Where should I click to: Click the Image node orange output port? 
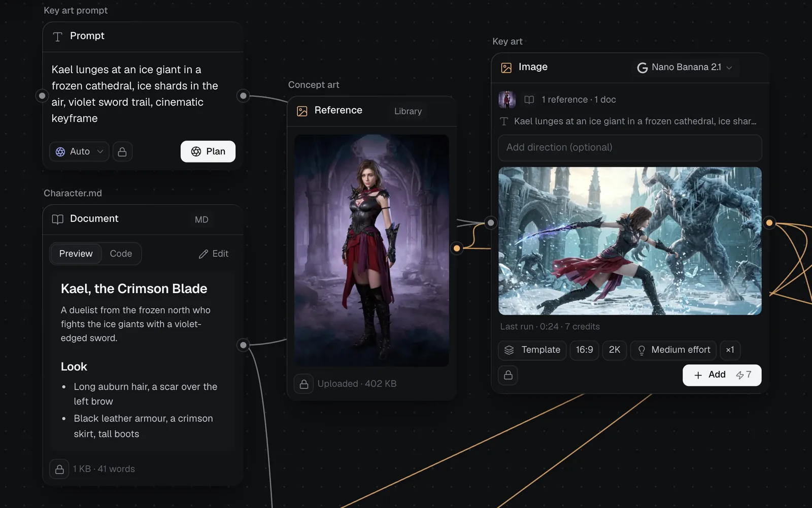coord(769,223)
